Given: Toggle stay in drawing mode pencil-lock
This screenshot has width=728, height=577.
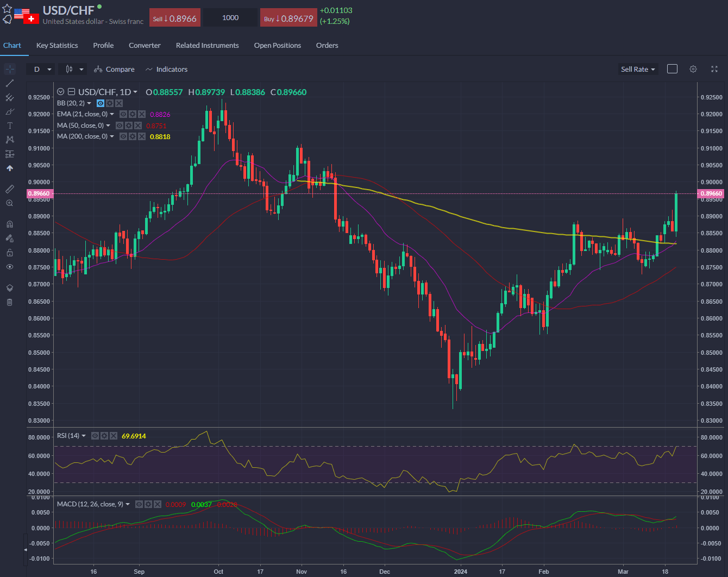Looking at the screenshot, I should coord(10,238).
